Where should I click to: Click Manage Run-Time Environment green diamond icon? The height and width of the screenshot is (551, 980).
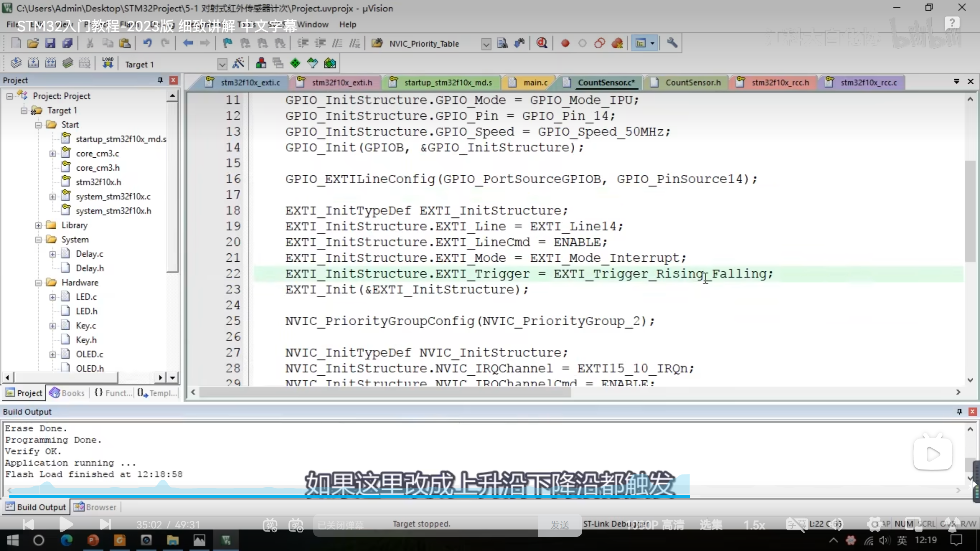click(295, 64)
